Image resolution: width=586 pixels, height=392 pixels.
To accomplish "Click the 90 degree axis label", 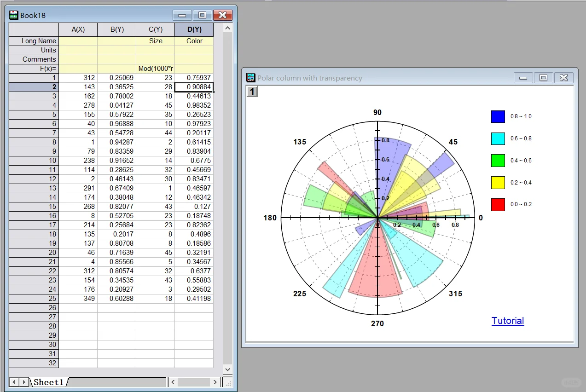I will coord(377,113).
